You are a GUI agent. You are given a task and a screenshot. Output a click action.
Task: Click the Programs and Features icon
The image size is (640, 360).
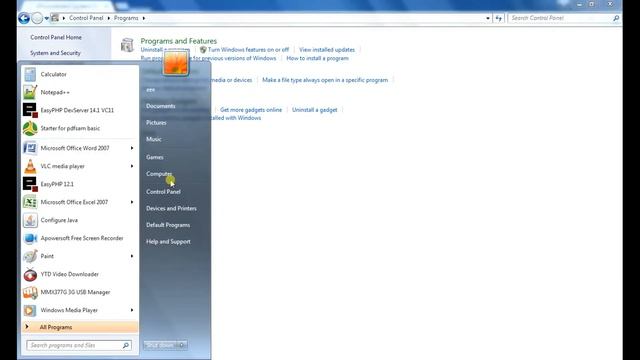[x=127, y=45]
